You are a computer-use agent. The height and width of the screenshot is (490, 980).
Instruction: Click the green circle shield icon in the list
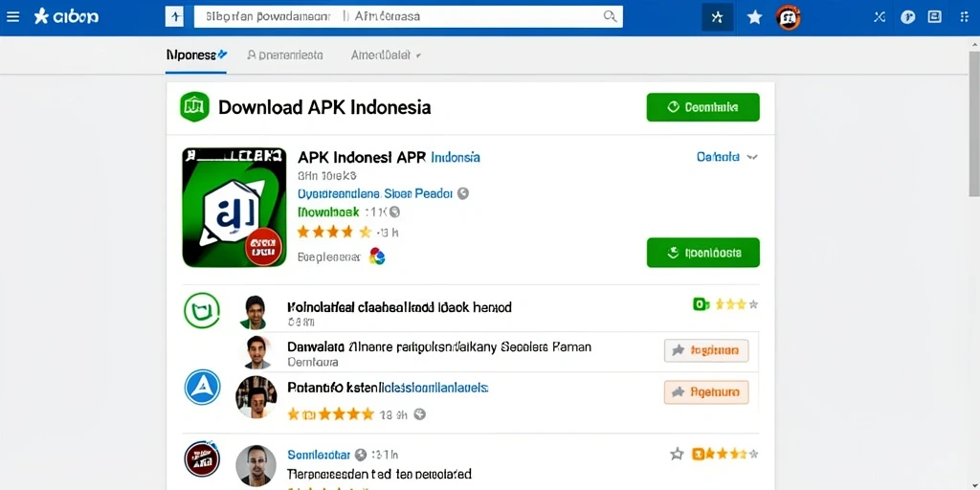pyautogui.click(x=202, y=311)
